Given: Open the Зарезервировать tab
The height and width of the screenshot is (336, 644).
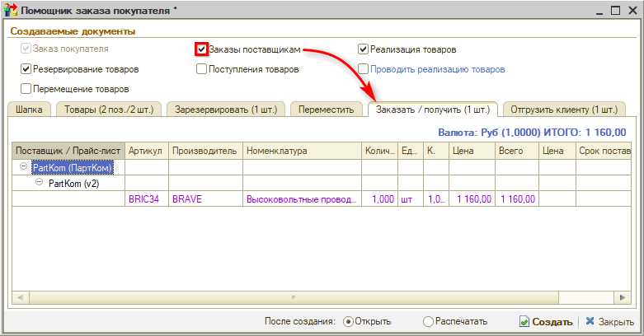Looking at the screenshot, I should click(x=226, y=109).
